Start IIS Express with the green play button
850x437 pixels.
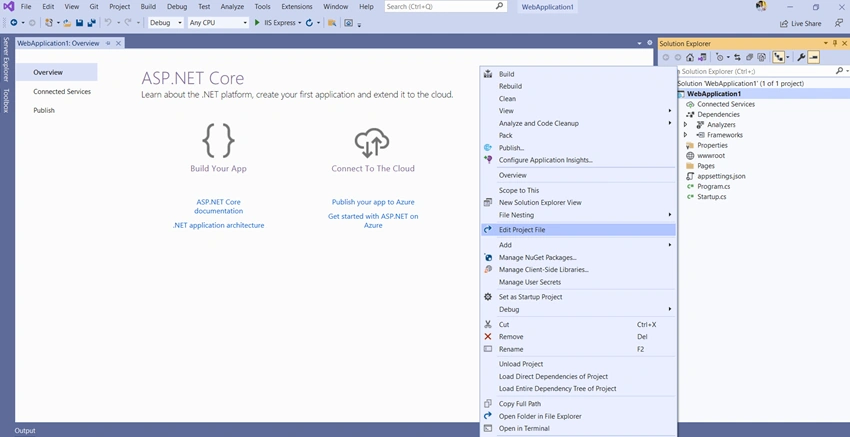click(x=257, y=23)
